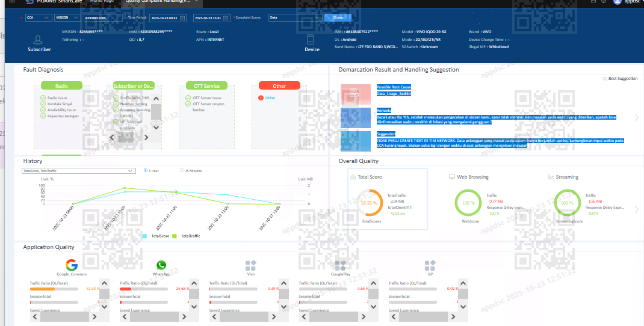
Task: Click the MSISDN number input field
Action: pyautogui.click(x=103, y=18)
